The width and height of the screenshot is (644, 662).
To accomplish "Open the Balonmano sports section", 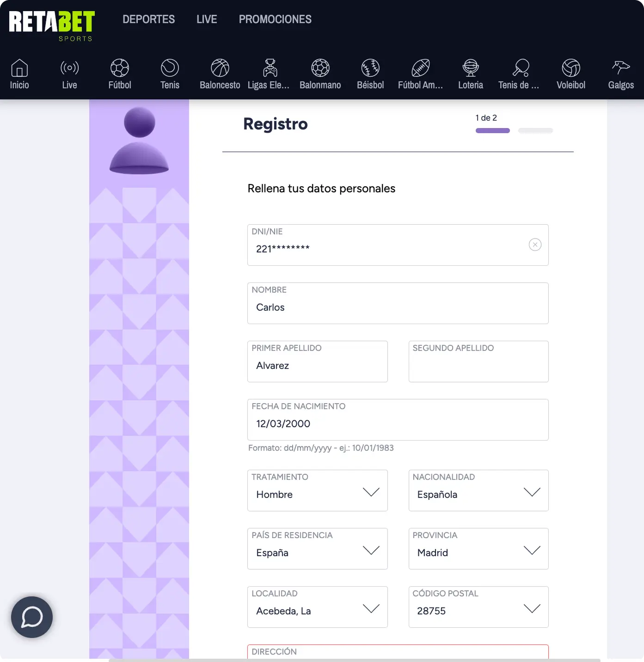I will [x=320, y=73].
